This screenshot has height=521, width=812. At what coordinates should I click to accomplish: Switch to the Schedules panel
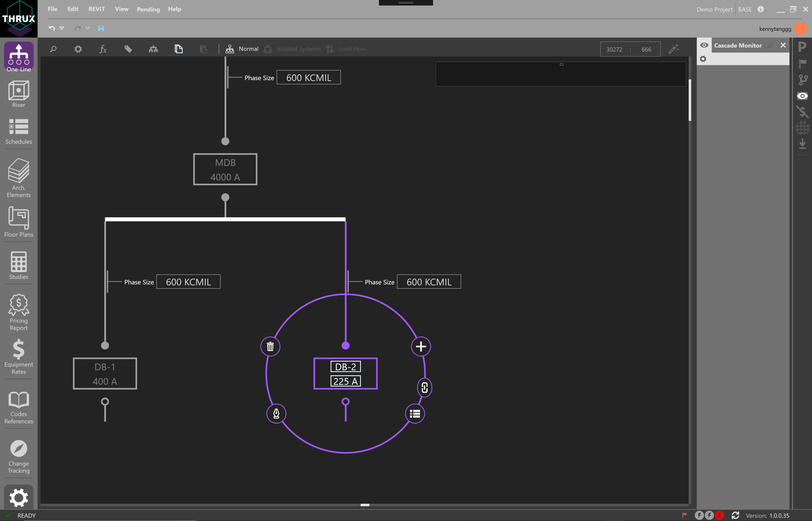[x=18, y=131]
